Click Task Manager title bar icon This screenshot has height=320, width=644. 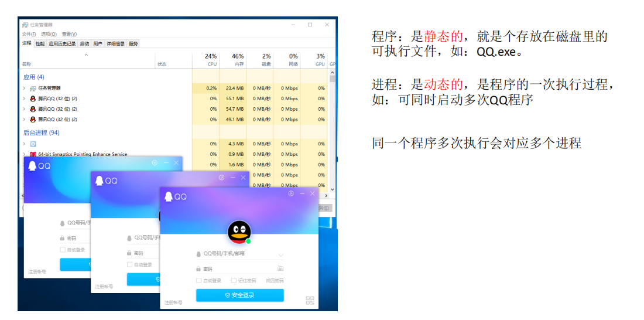point(25,25)
